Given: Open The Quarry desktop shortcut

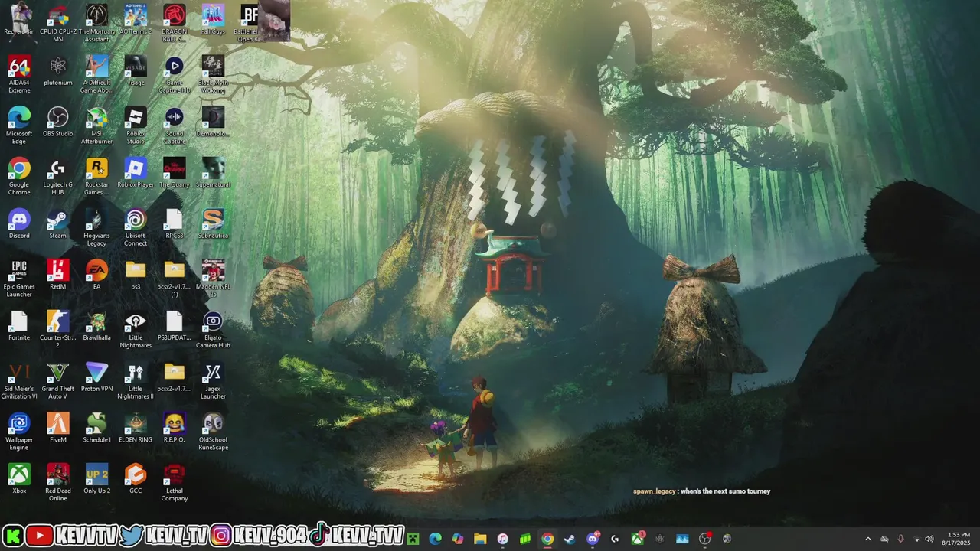Looking at the screenshot, I should click(175, 173).
